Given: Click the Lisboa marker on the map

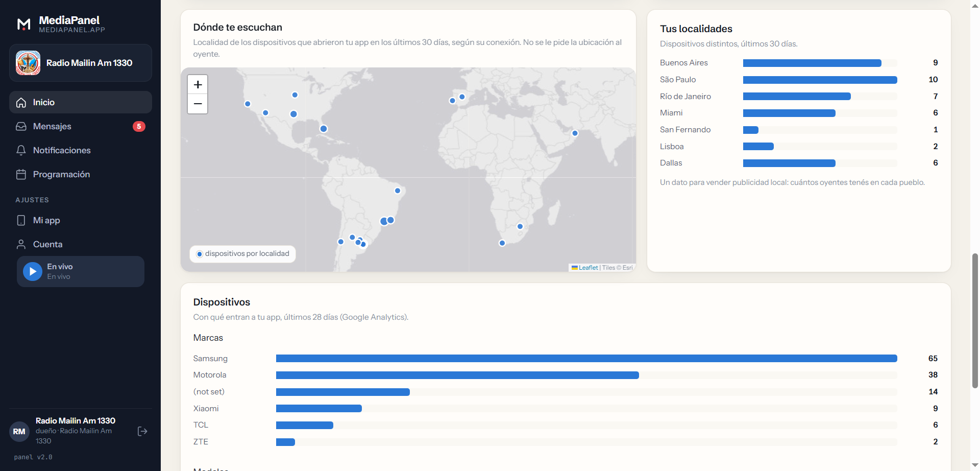Looking at the screenshot, I should (452, 101).
